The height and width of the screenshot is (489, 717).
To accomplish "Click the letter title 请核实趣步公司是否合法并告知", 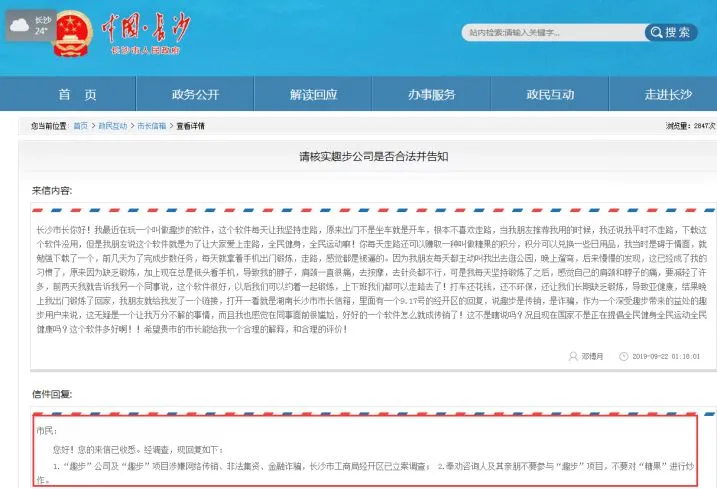I will 374,156.
